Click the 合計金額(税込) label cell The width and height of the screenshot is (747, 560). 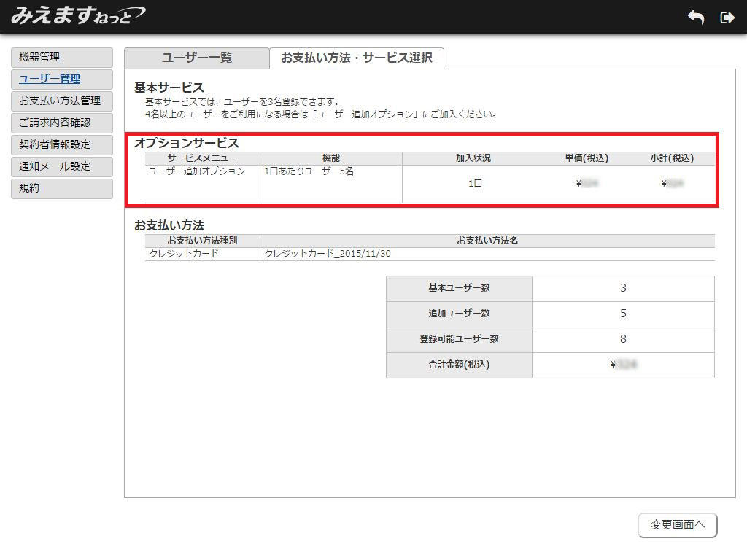pyautogui.click(x=459, y=365)
